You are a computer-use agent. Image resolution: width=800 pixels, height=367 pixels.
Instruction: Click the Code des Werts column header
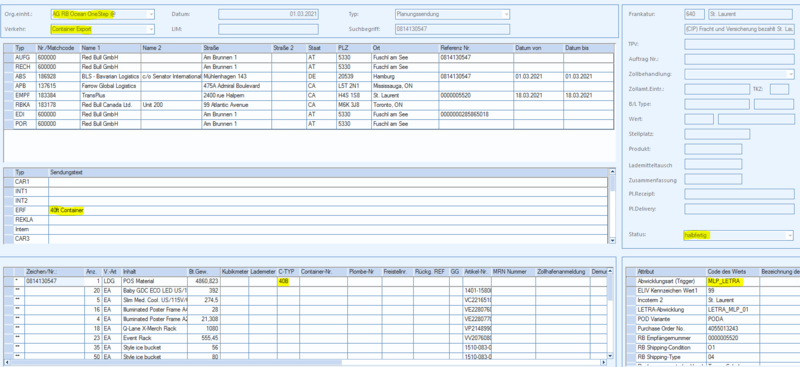point(733,272)
